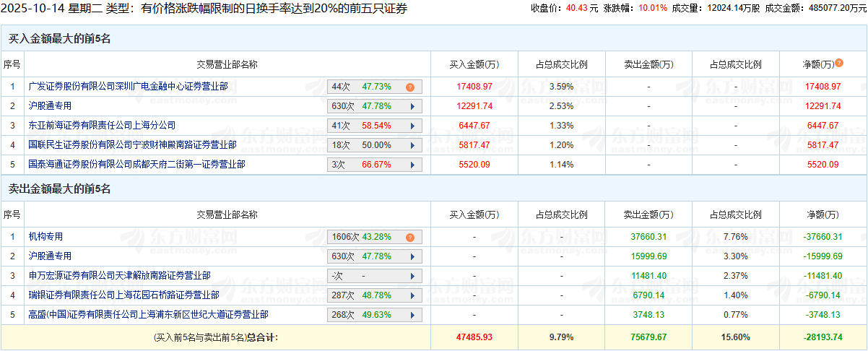Expand 瑞银证券 287次 stats box
Image resolution: width=868 pixels, height=351 pixels.
[x=412, y=295]
